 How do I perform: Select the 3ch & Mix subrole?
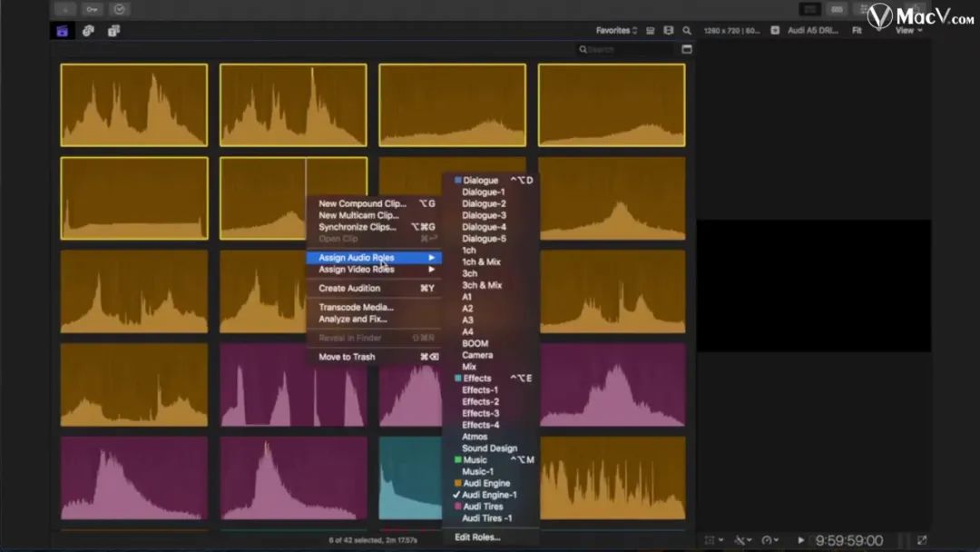click(491, 285)
